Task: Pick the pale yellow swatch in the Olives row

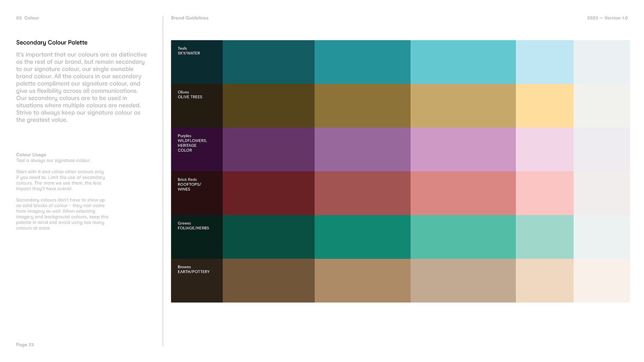Action: point(544,106)
